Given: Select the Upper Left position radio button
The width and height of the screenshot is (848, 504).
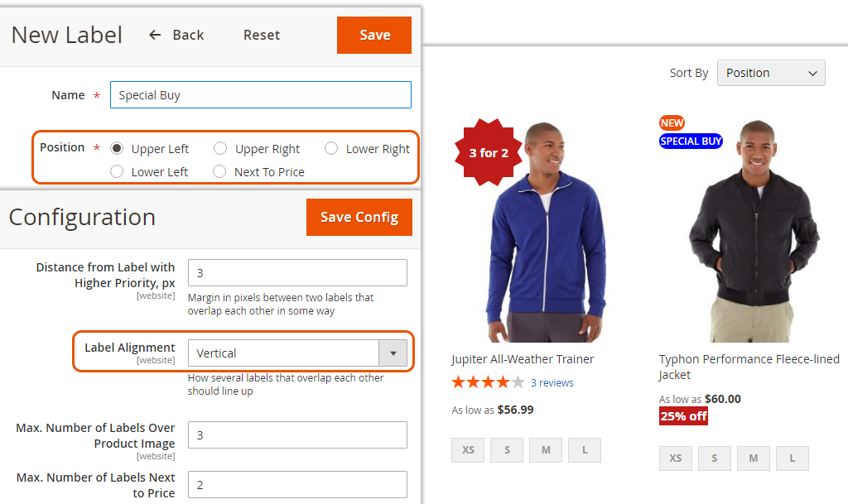Looking at the screenshot, I should [118, 148].
